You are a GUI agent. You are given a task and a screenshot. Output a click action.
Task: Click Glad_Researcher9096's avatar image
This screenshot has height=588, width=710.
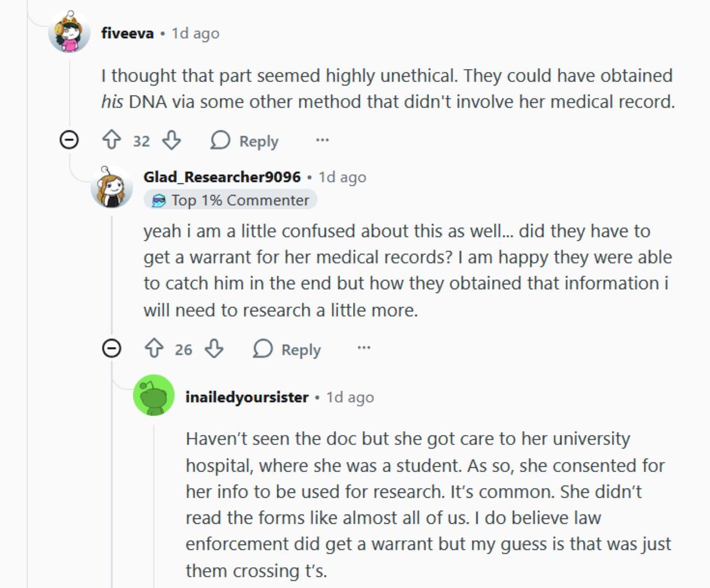[x=112, y=188]
